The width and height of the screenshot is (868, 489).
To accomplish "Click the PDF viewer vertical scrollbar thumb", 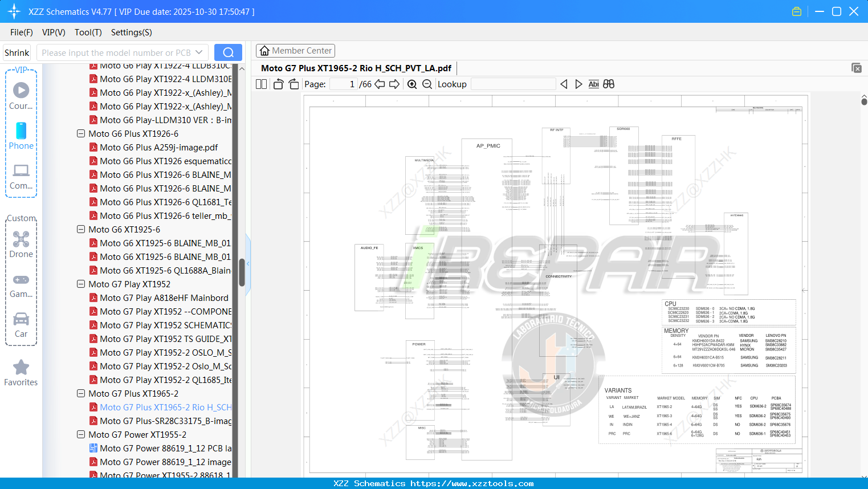I will (x=864, y=101).
